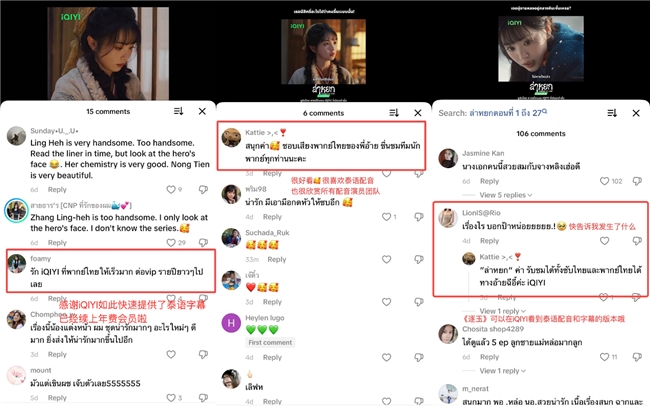Expand View 5 replies under Jasmine Kan
650x407 pixels.
point(506,195)
